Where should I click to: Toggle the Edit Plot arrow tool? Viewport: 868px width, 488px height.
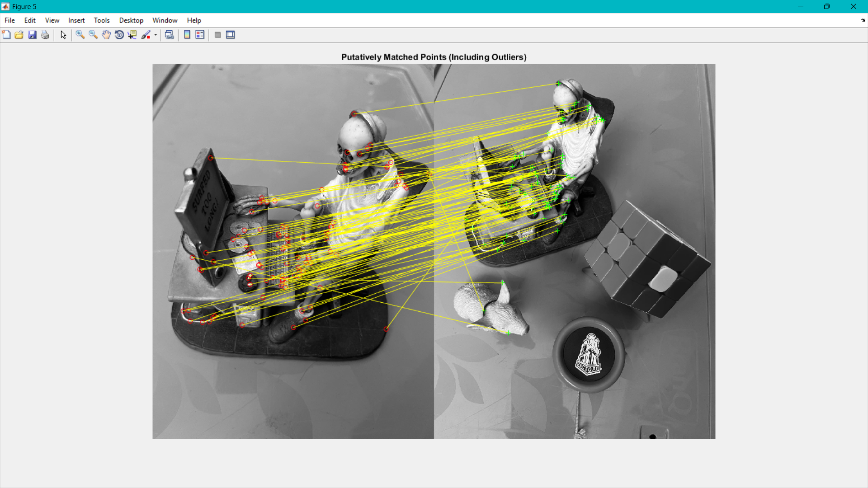tap(63, 35)
